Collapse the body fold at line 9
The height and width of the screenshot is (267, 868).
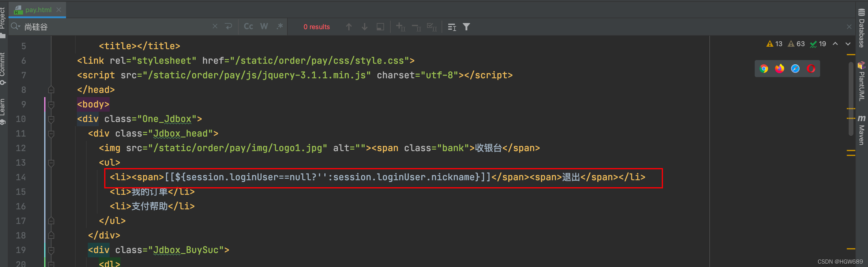(x=51, y=105)
